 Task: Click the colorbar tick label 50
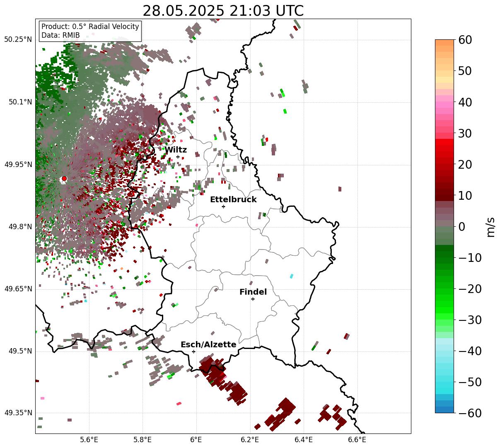(464, 71)
